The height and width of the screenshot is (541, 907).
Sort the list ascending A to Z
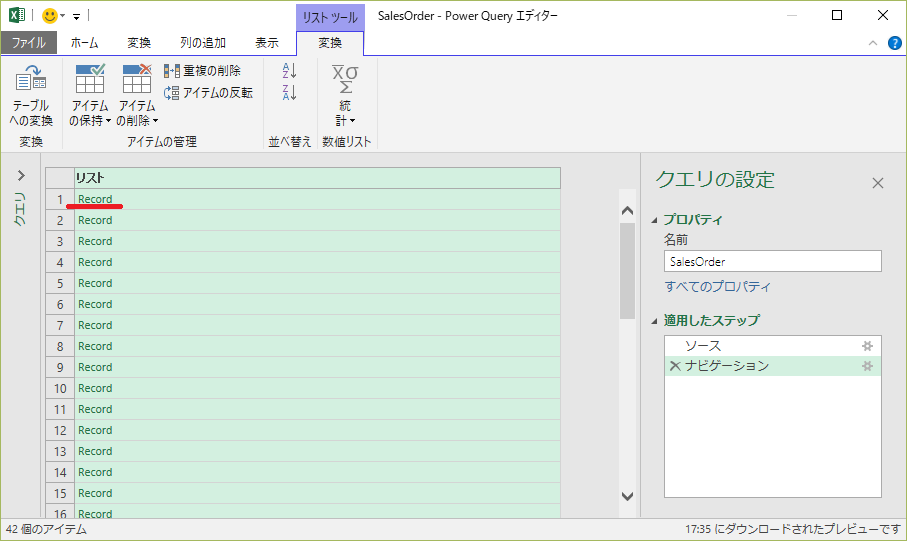(289, 71)
